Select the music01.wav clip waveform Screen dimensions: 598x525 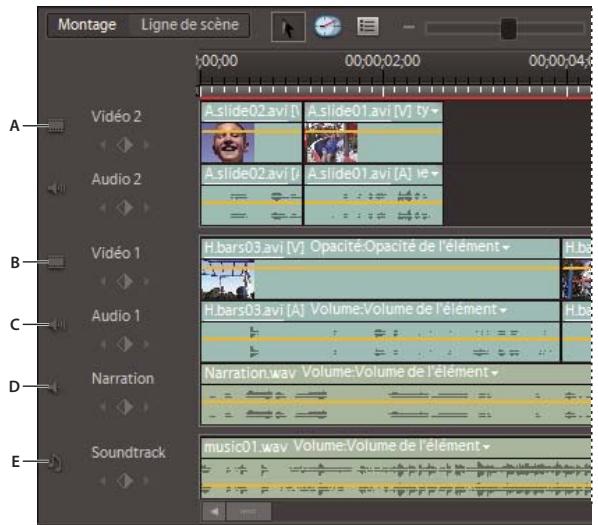tap(396, 478)
